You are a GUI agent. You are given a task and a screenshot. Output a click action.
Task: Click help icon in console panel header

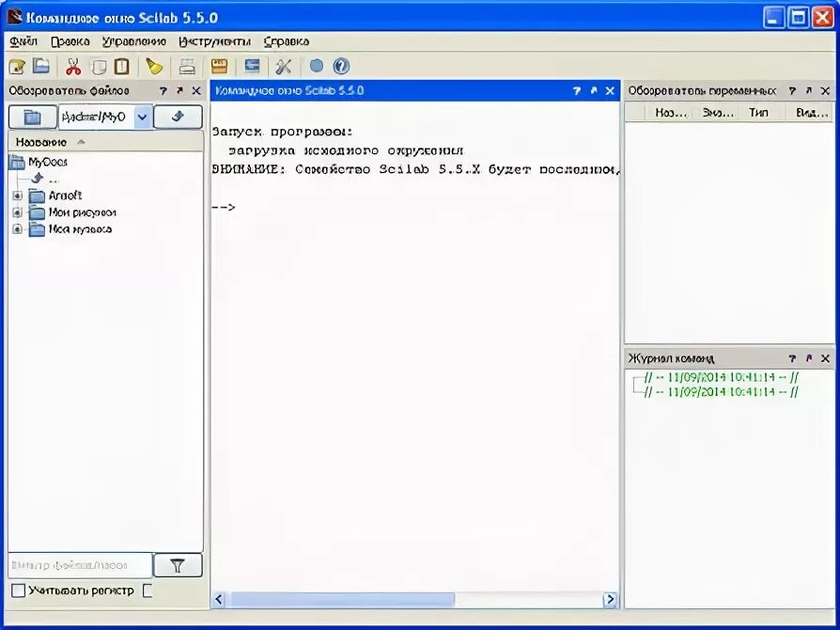[576, 91]
